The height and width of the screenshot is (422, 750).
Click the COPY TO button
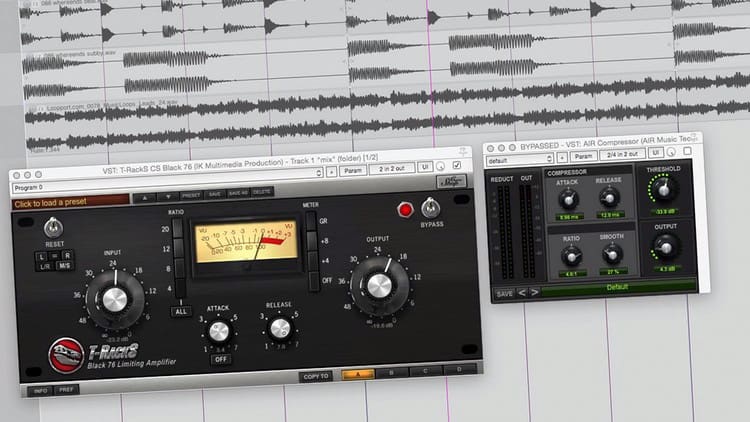[315, 376]
